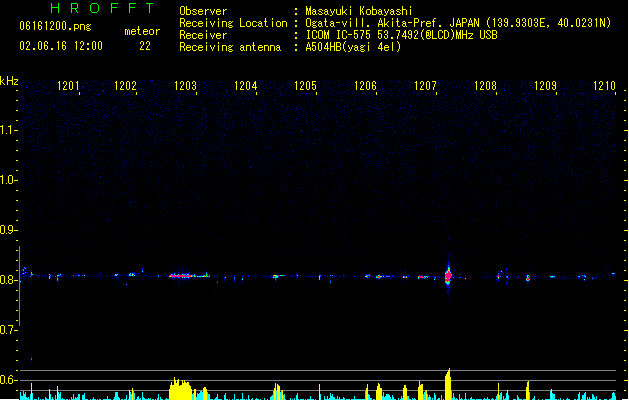
Task: Click time marker 1201
Action: 68,86
